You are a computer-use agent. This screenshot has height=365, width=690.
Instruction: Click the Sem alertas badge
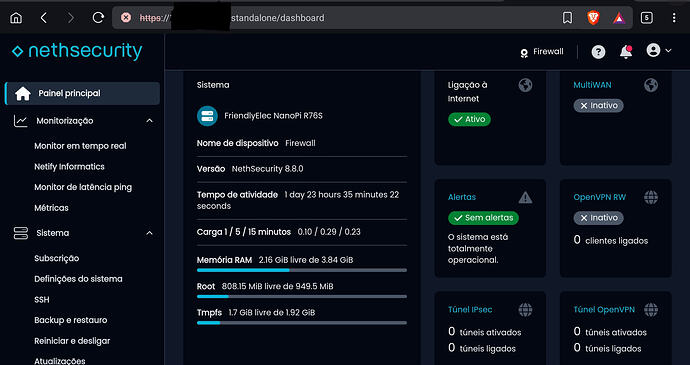483,218
